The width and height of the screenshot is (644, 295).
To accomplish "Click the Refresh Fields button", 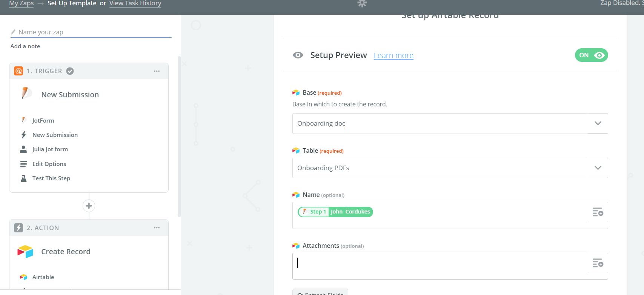I will (320, 292).
